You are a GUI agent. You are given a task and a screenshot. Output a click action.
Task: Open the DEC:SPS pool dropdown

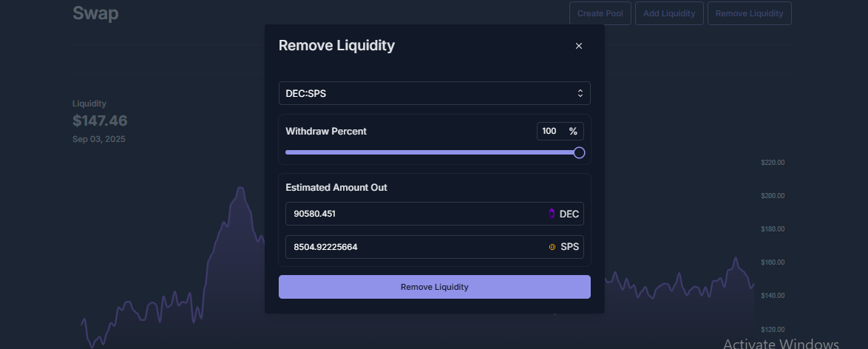435,93
